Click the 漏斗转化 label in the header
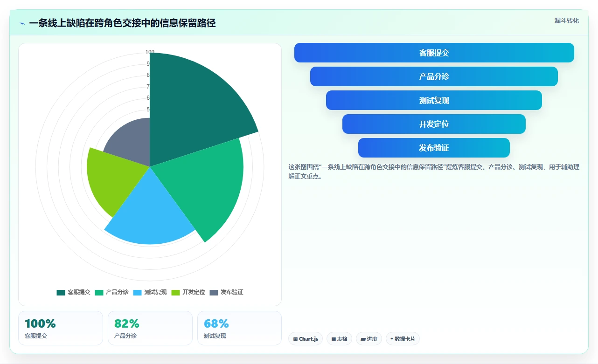 [567, 21]
